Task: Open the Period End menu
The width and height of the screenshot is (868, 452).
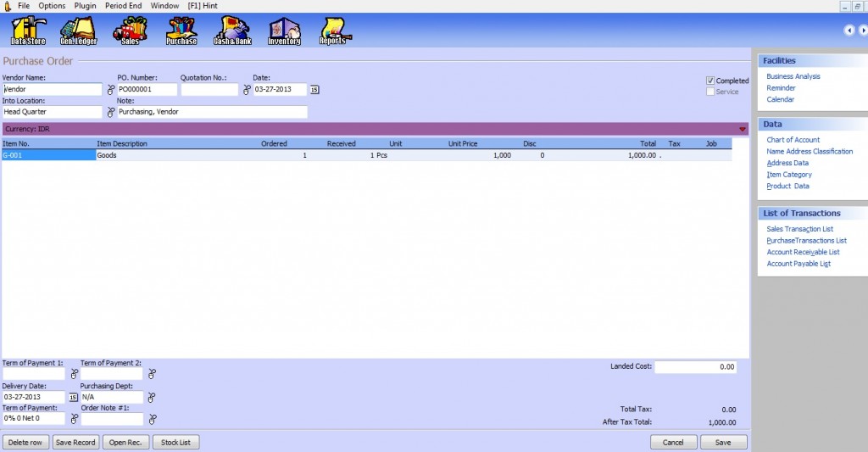Action: click(x=123, y=6)
